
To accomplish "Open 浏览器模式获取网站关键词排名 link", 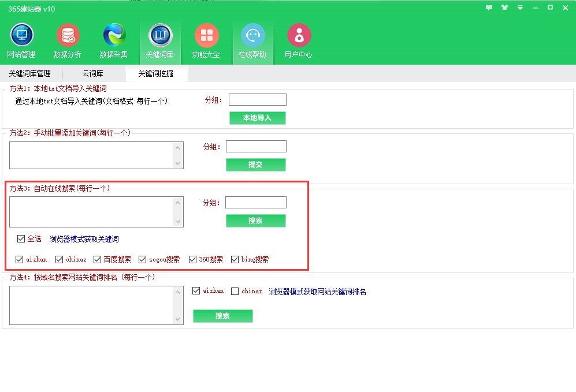I will point(317,292).
